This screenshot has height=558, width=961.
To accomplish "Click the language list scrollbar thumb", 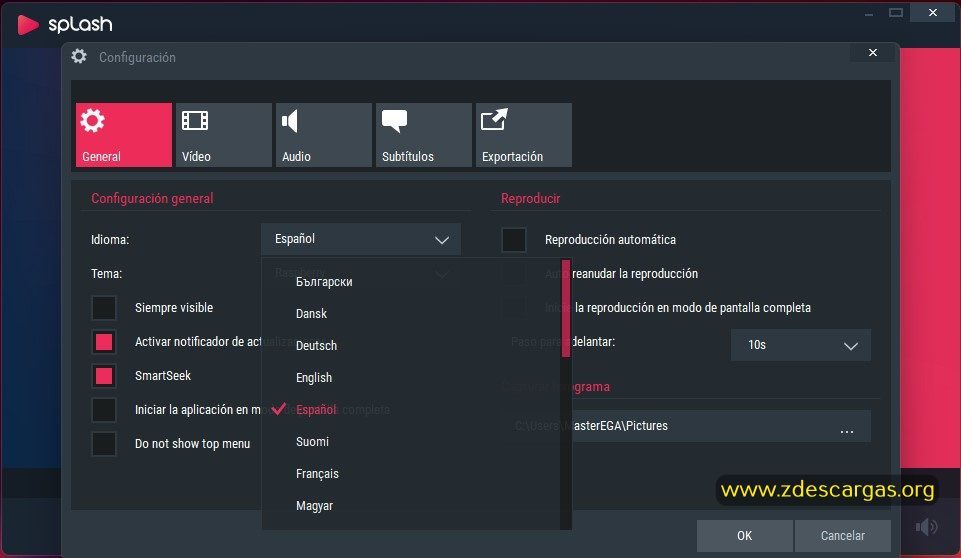I will [x=566, y=308].
